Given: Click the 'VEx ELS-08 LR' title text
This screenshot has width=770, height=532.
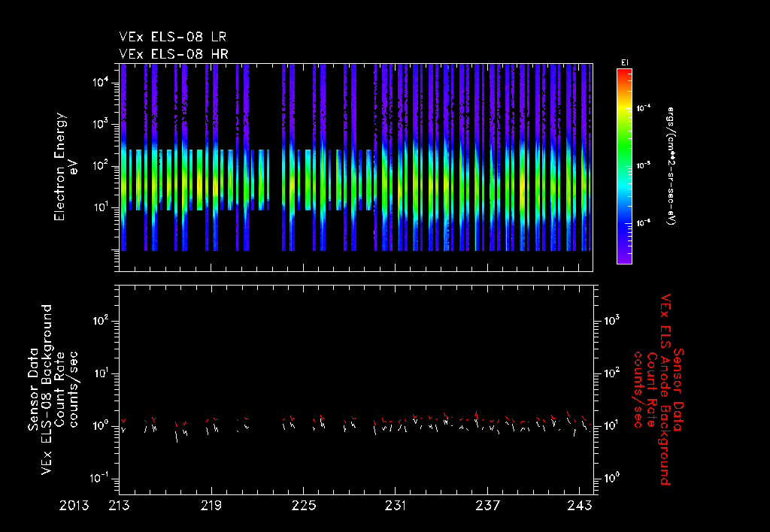Looking at the screenshot, I should pos(173,38).
